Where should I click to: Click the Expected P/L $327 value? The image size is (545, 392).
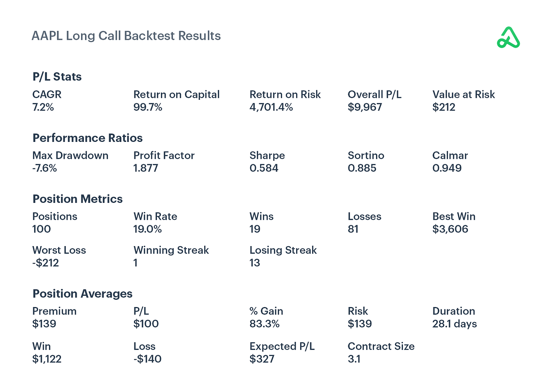tap(262, 359)
